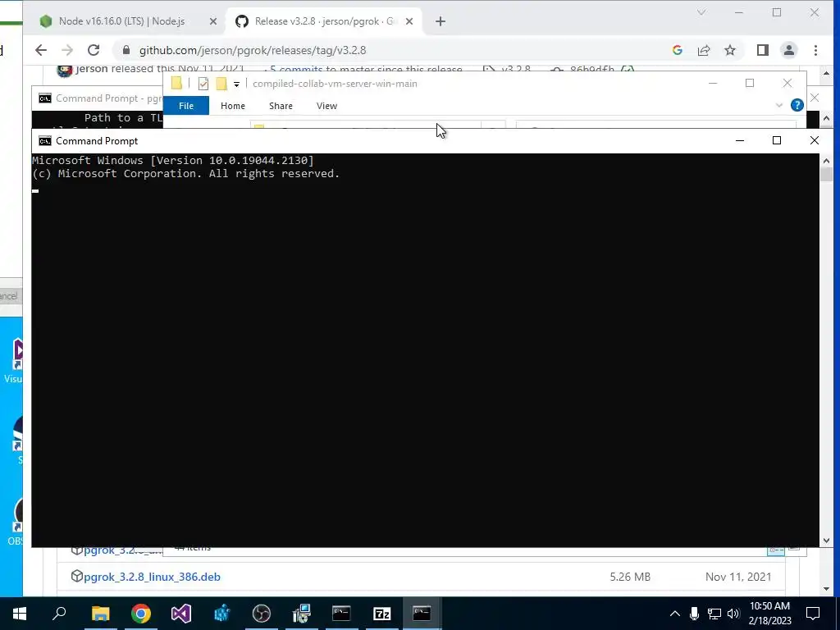Open the Share ribbon tab in File Explorer
Screen dimensions: 840x630
click(x=281, y=106)
